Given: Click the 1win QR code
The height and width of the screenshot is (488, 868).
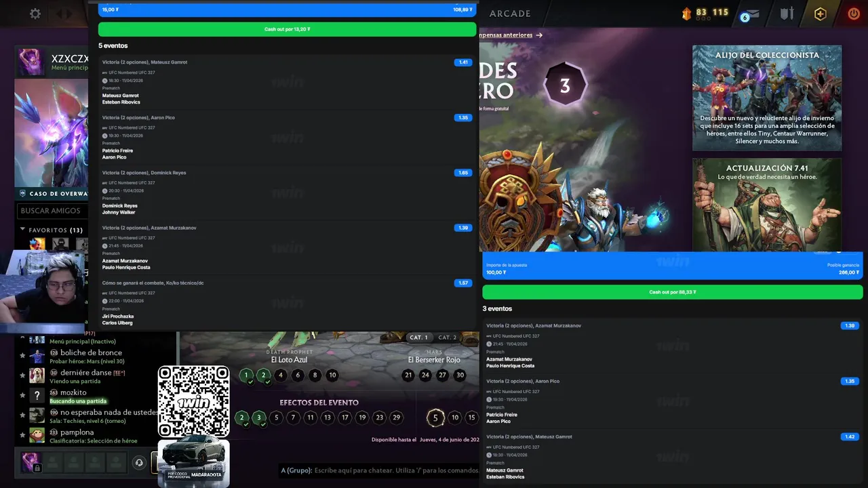Looking at the screenshot, I should tap(194, 402).
